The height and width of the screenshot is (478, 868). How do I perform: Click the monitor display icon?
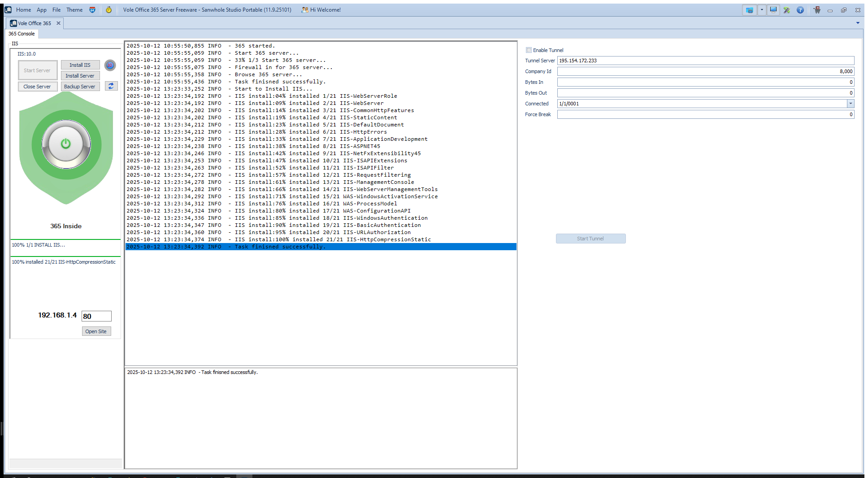[773, 10]
